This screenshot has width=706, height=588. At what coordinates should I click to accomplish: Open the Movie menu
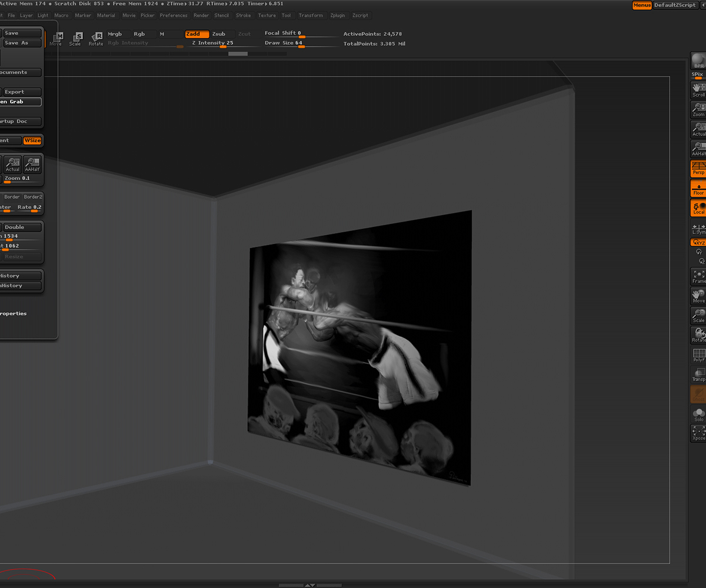click(x=129, y=16)
